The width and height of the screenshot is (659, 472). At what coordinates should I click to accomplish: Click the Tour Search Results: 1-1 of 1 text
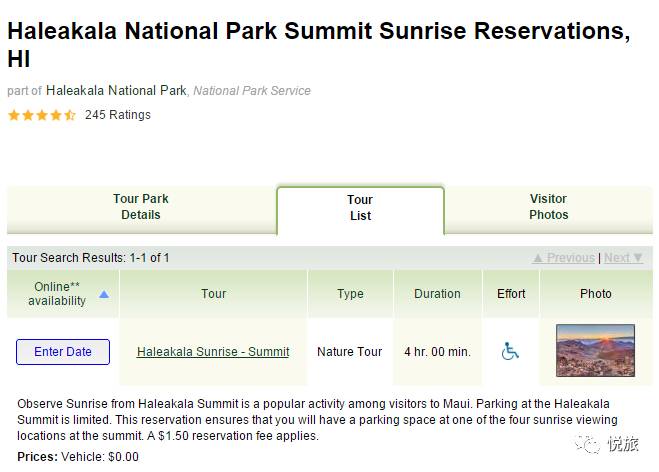click(90, 258)
